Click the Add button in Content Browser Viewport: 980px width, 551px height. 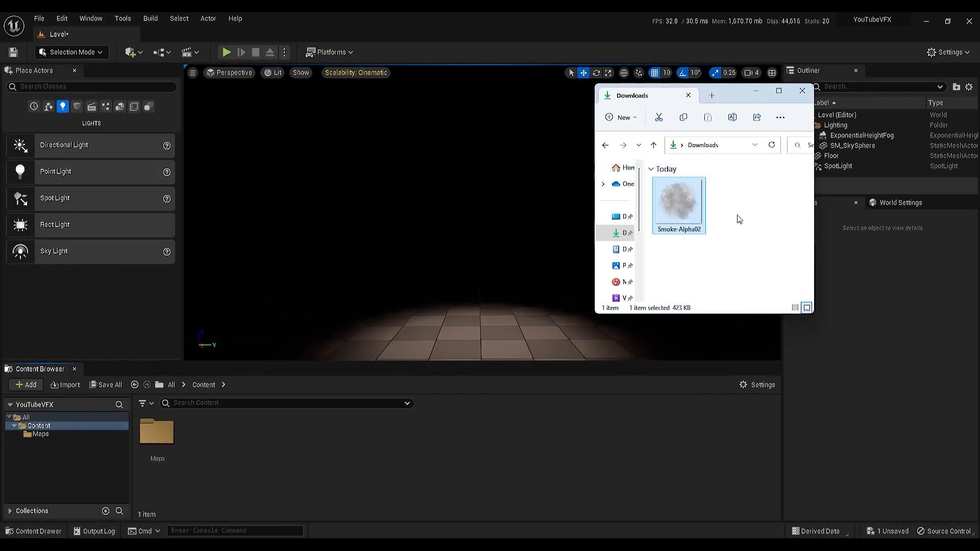click(x=26, y=385)
